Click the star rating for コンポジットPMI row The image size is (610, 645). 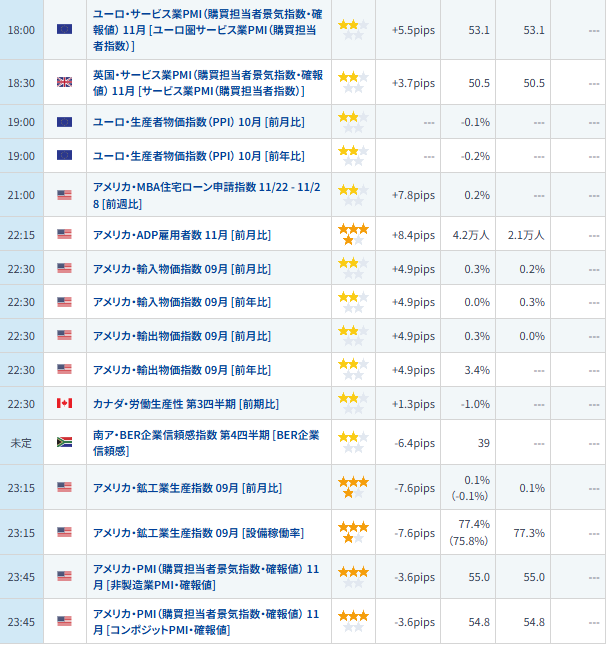352,621
